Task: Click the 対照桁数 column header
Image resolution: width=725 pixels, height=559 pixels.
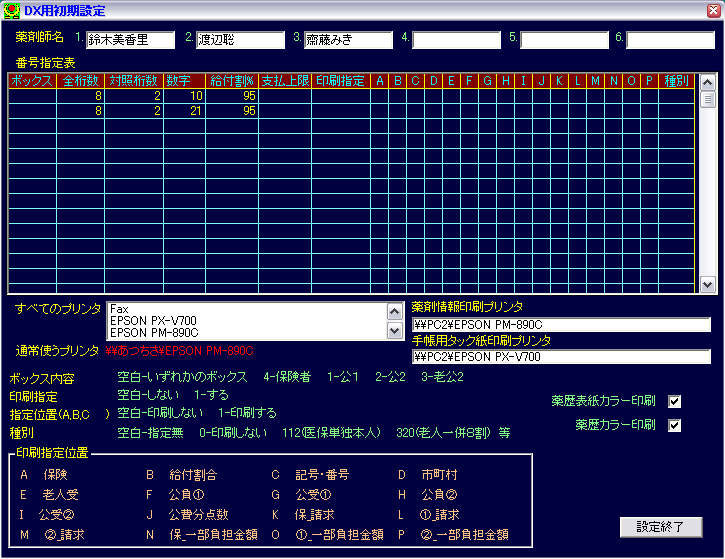Action: 134,81
